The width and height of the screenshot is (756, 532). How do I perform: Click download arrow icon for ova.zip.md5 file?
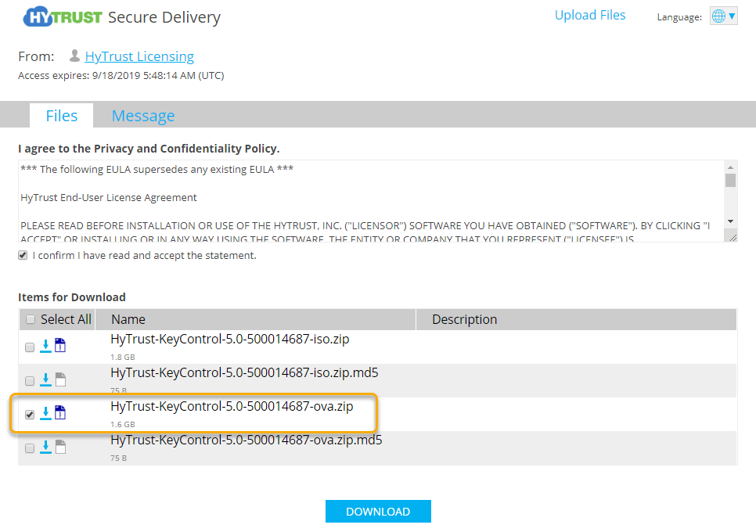tap(45, 447)
